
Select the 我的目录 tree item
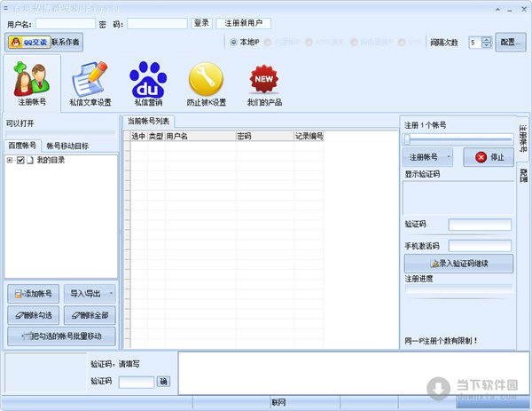coord(51,160)
